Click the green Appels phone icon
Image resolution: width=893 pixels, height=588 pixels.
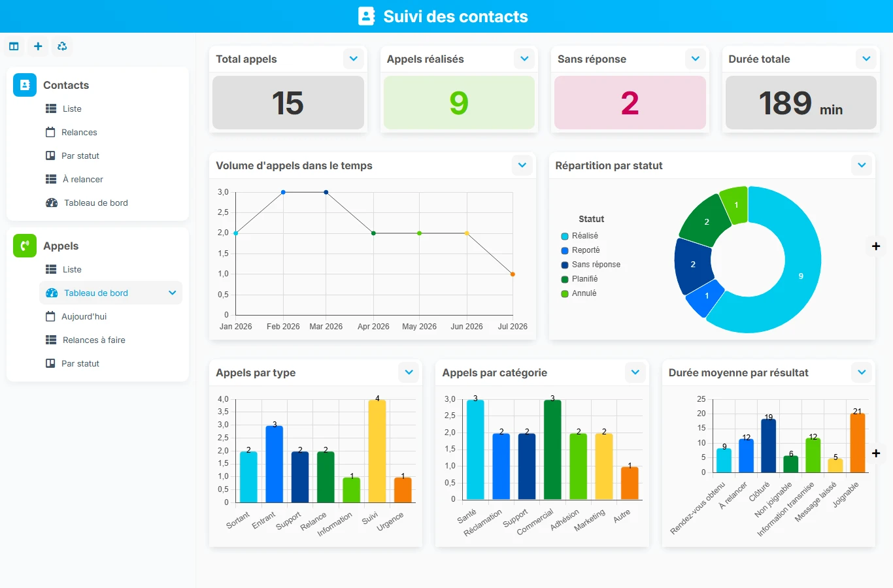click(25, 246)
